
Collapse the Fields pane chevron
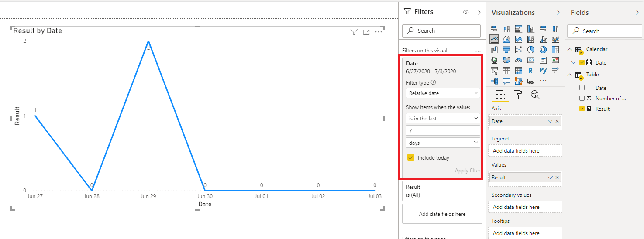(x=637, y=12)
